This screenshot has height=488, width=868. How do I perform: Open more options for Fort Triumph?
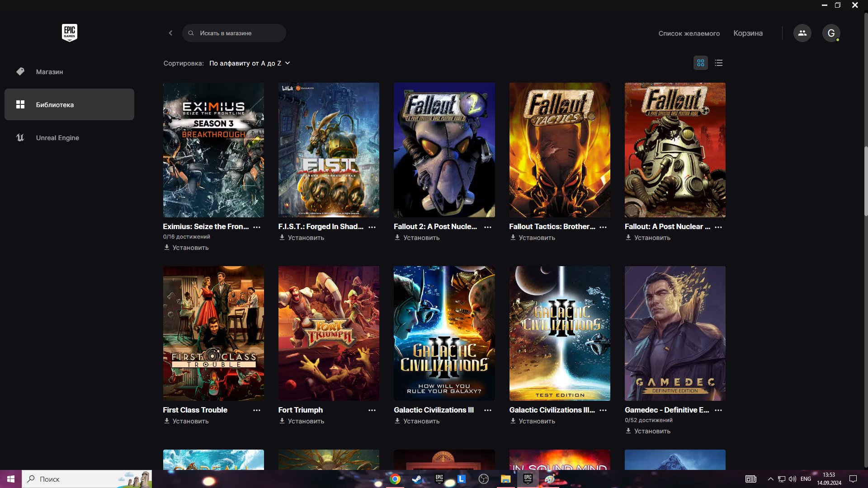click(x=372, y=410)
